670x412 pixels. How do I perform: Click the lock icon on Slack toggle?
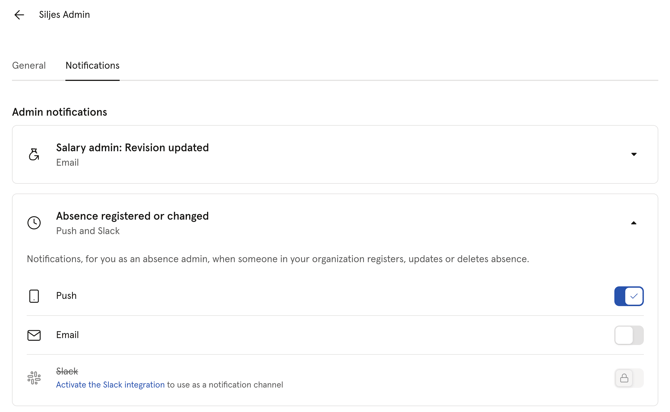(x=625, y=378)
